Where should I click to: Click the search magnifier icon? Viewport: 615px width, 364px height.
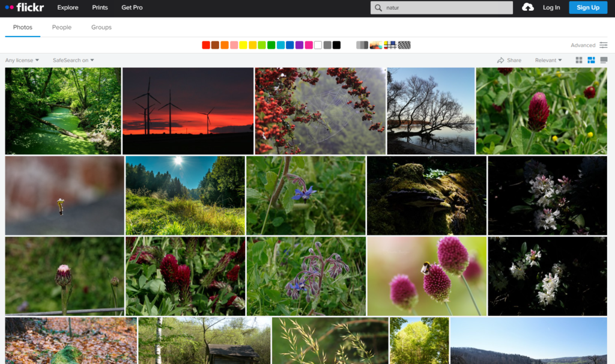(378, 8)
